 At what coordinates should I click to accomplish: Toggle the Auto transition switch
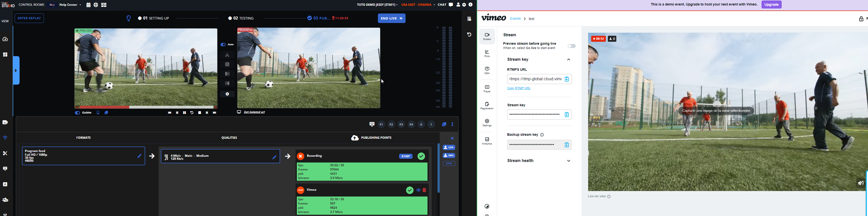pyautogui.click(x=223, y=44)
